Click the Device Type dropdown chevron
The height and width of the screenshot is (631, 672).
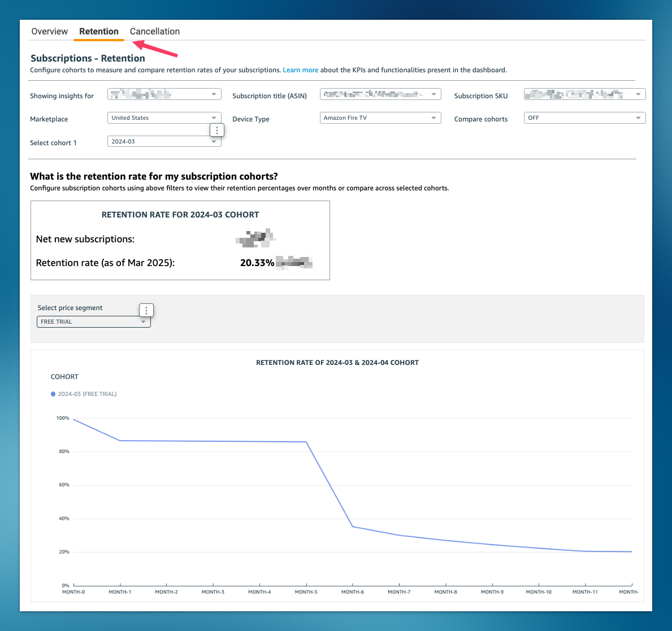[x=433, y=118]
